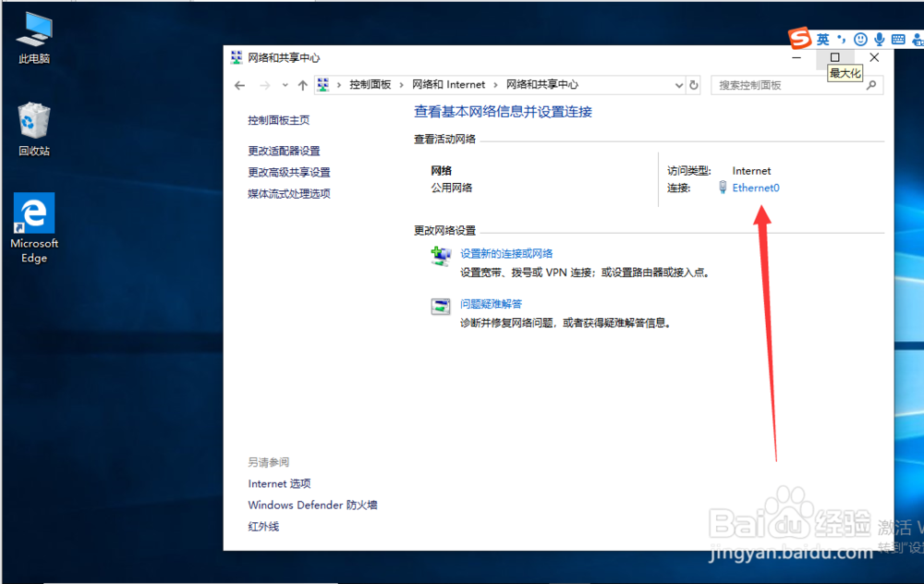The height and width of the screenshot is (584, 924).
Task: Open 设置新的连接或网络 link
Action: (506, 254)
